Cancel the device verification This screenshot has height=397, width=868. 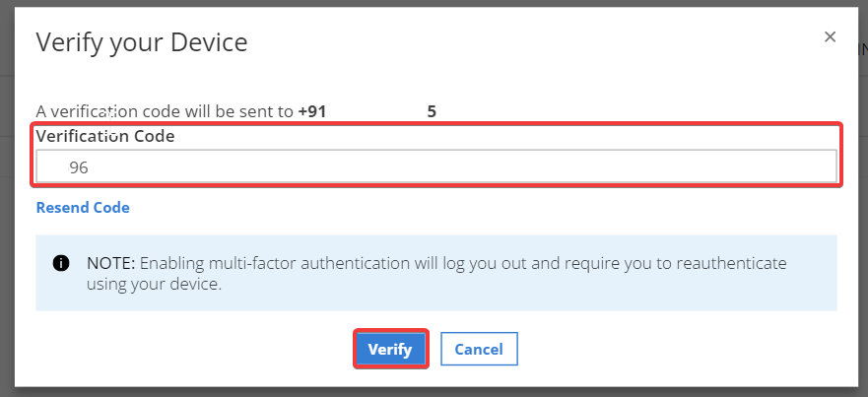coord(479,349)
